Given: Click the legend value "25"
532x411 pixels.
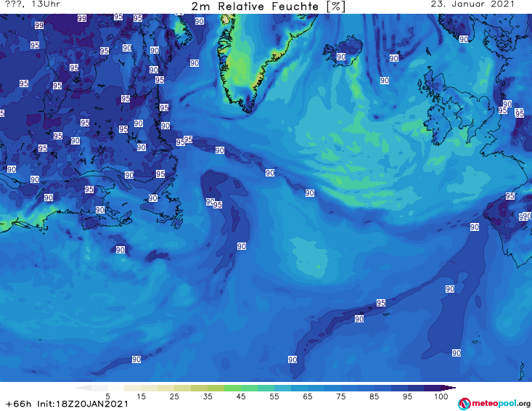Looking at the screenshot, I should point(174,396).
